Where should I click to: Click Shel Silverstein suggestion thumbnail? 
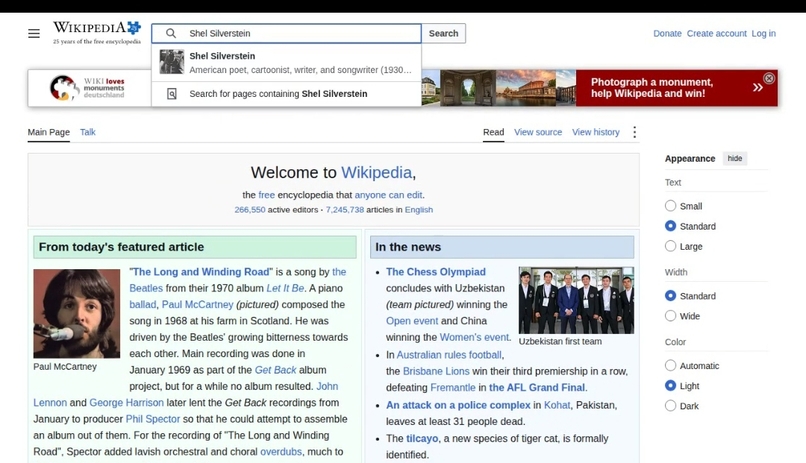172,62
